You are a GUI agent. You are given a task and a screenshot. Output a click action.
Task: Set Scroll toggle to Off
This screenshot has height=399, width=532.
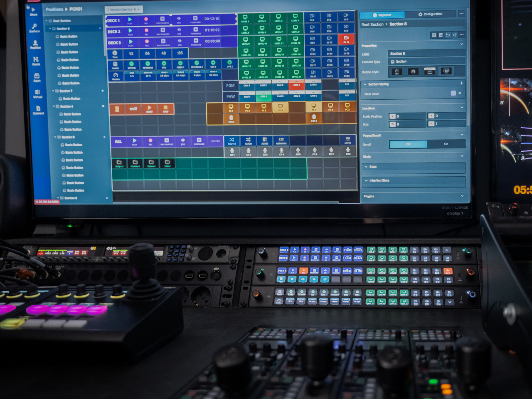coord(408,144)
